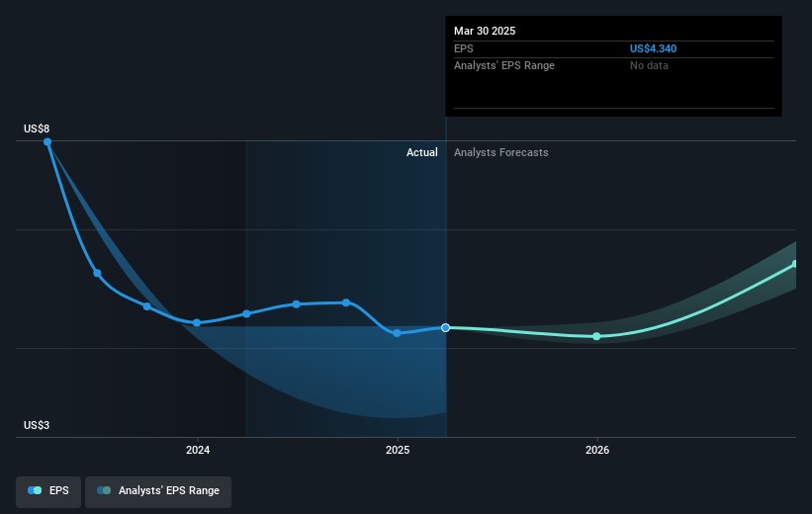Toggle the Analysts' EPS Range legend button

(158, 491)
